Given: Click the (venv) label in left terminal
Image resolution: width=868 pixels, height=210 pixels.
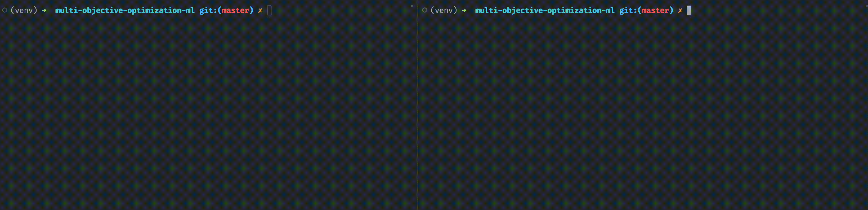Looking at the screenshot, I should point(24,10).
